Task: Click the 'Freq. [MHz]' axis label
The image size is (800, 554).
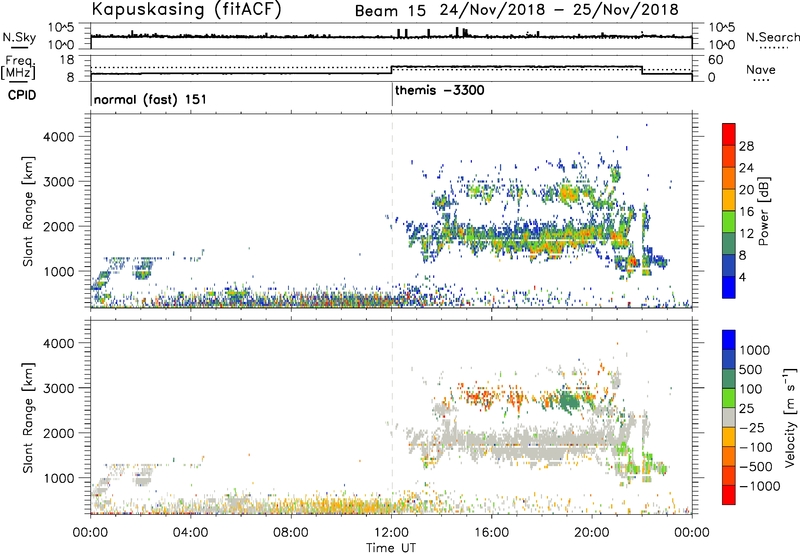Action: tap(18, 68)
